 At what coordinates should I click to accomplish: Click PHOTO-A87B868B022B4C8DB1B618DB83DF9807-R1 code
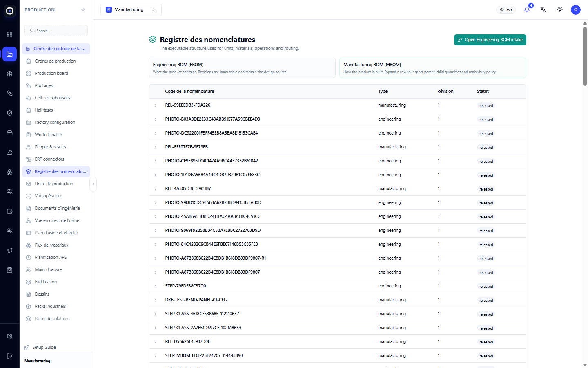pyautogui.click(x=216, y=258)
